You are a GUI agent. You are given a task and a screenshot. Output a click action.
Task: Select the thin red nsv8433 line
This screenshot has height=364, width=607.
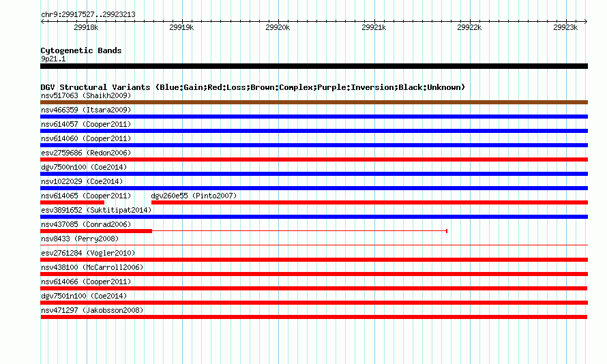click(x=314, y=245)
